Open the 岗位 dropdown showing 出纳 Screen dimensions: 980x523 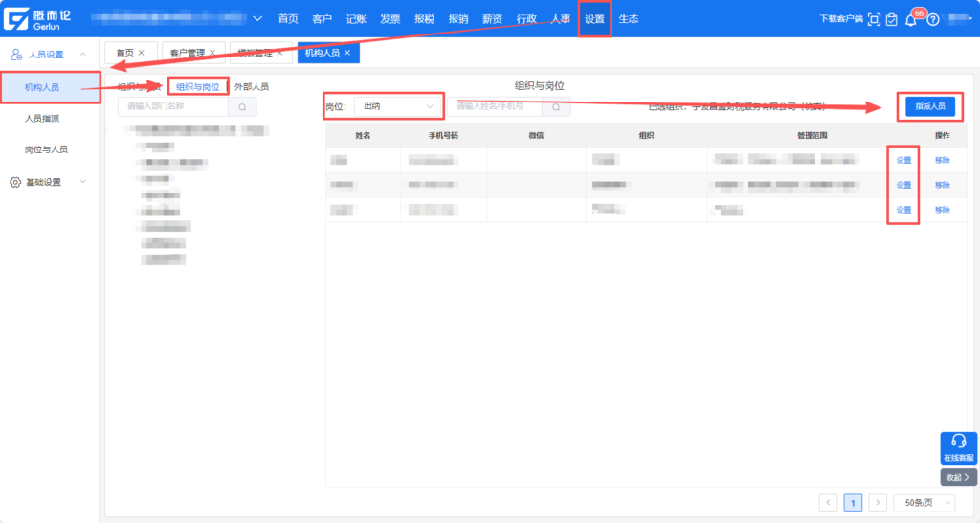pos(397,106)
